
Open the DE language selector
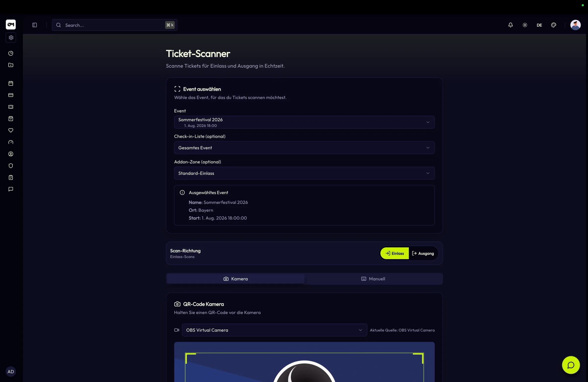pos(539,25)
